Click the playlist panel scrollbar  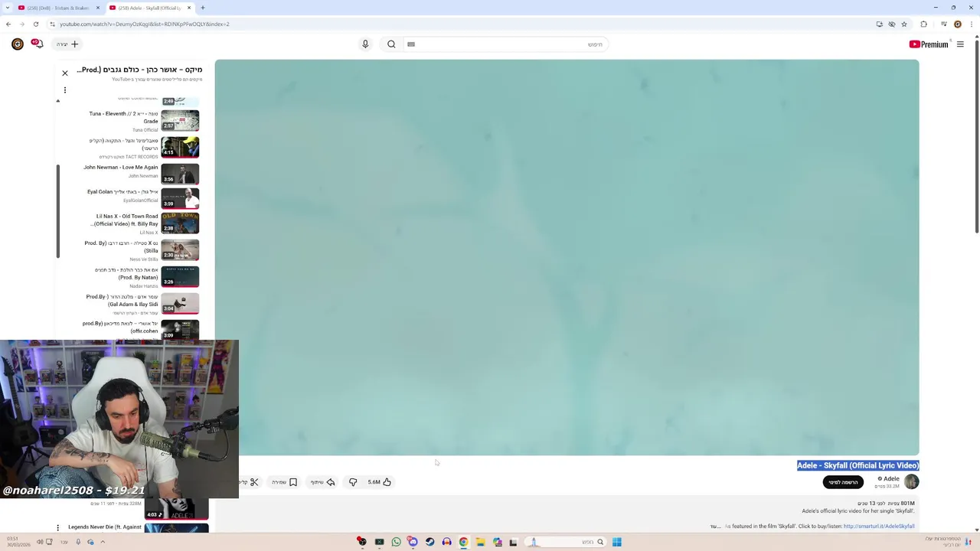(57, 211)
